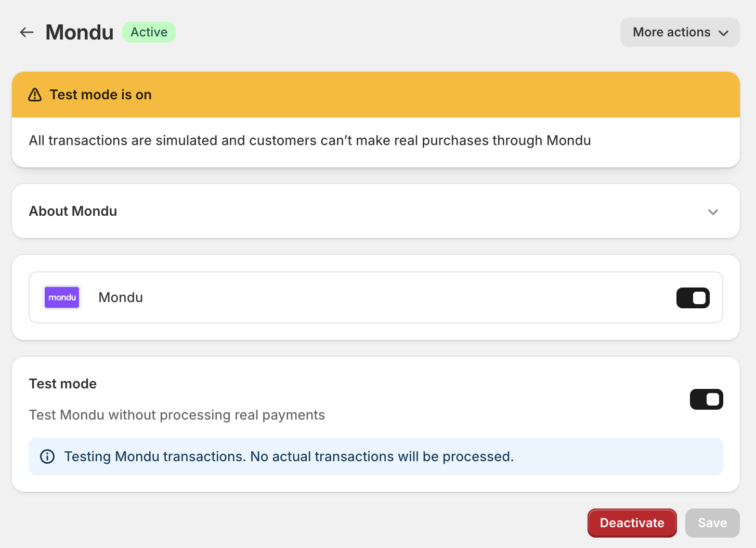Click the 'All transactions are simulated' message
The height and width of the screenshot is (548, 756).
[x=310, y=140]
